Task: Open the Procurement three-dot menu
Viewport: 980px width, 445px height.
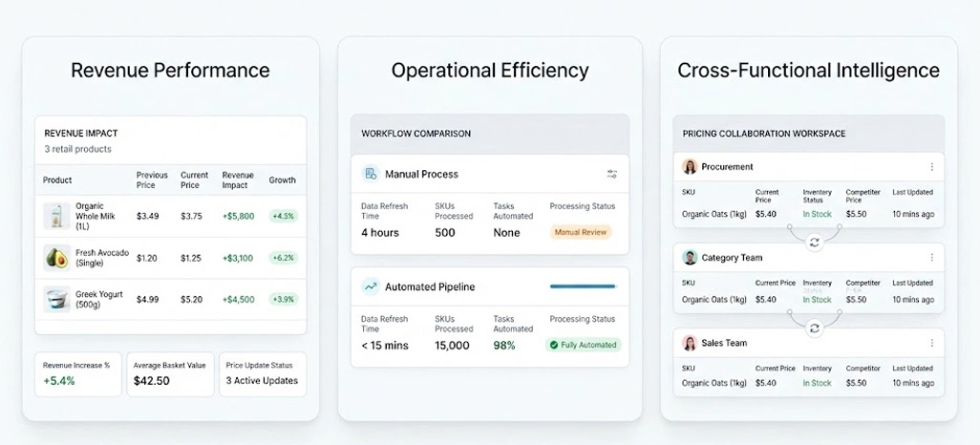Action: coord(932,167)
